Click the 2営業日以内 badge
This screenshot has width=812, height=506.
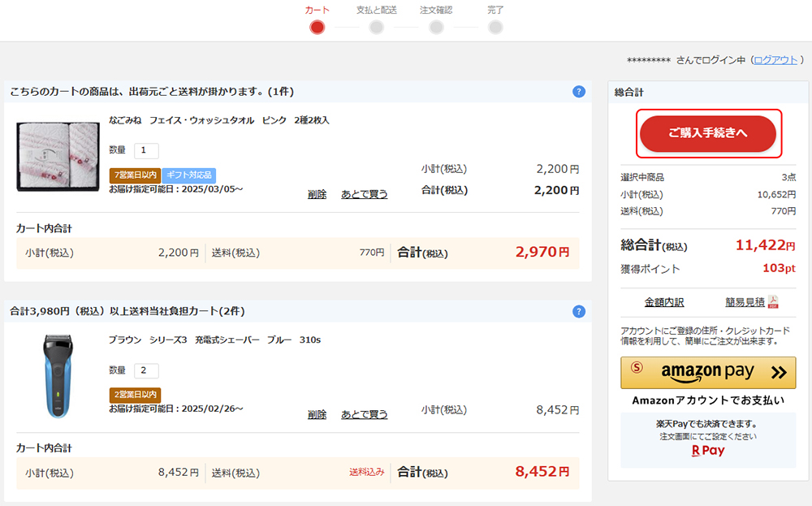point(135,395)
